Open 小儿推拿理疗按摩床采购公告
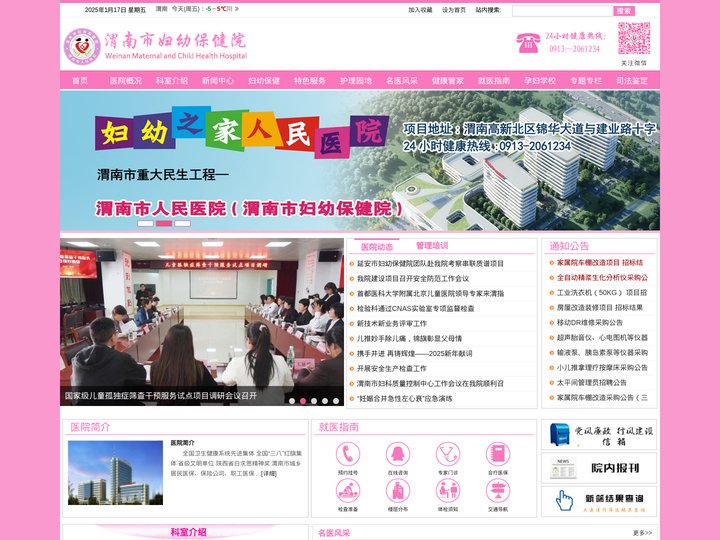This screenshot has width=720, height=540. click(602, 367)
